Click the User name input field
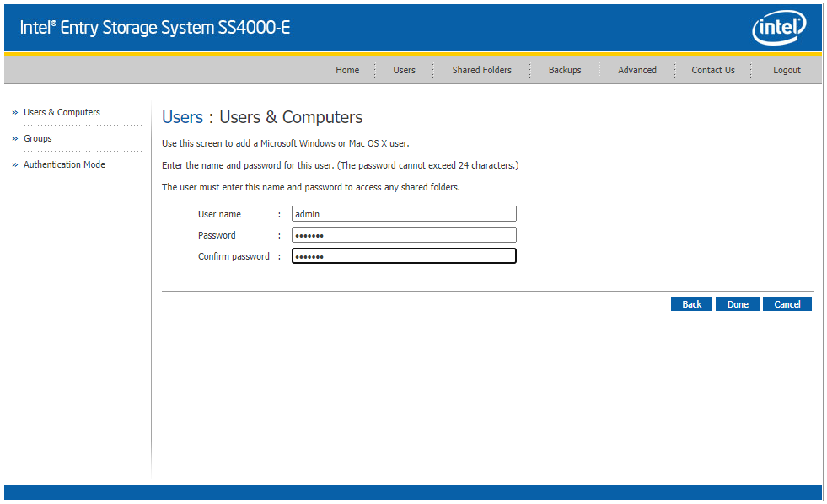827x504 pixels. click(404, 213)
